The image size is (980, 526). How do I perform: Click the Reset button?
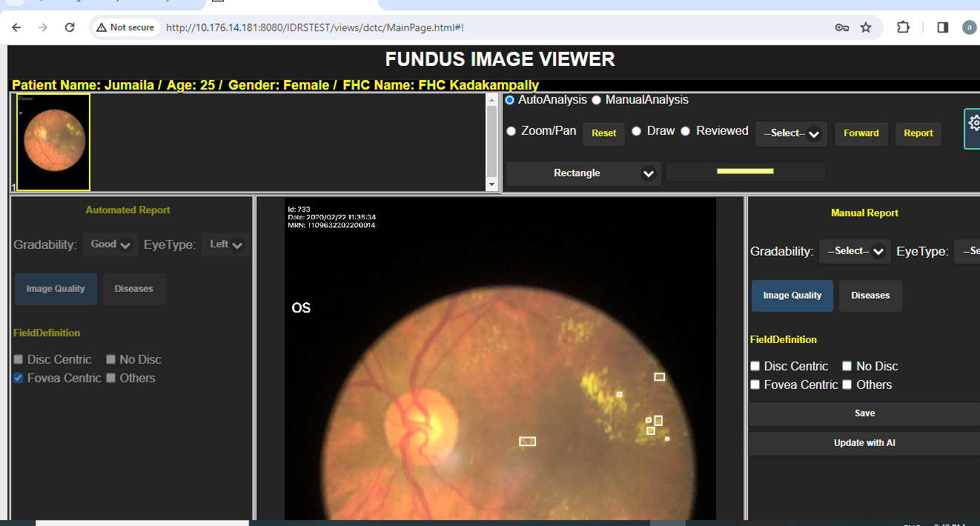coord(604,133)
